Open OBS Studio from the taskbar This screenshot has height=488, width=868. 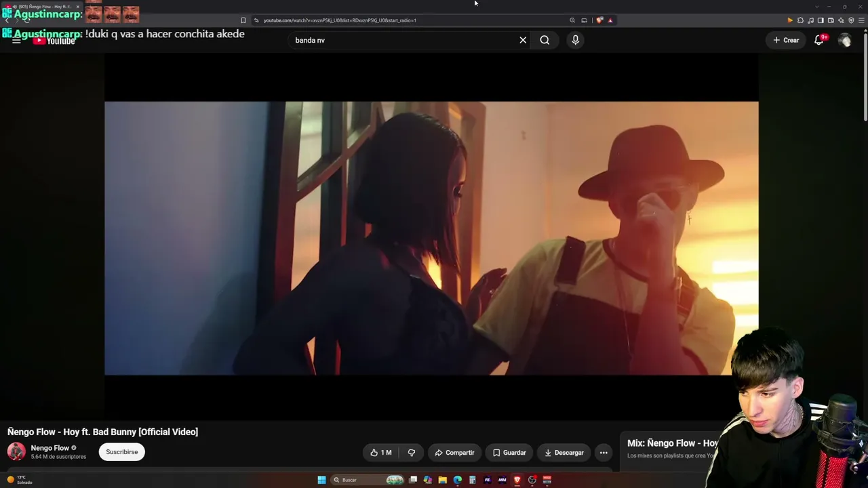[532, 480]
